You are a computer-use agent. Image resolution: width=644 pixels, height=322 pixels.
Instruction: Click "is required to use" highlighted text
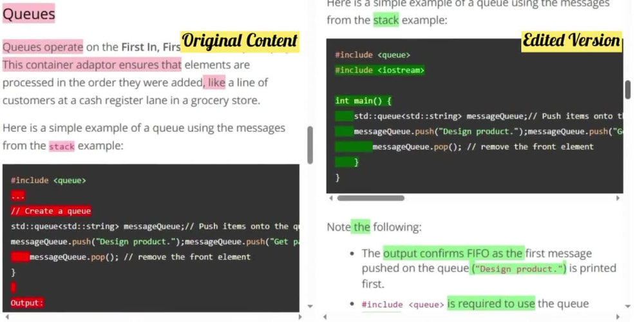pos(491,304)
